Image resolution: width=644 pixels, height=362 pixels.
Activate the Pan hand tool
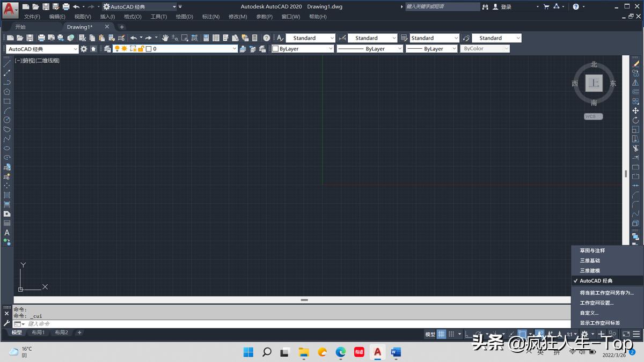(x=165, y=38)
